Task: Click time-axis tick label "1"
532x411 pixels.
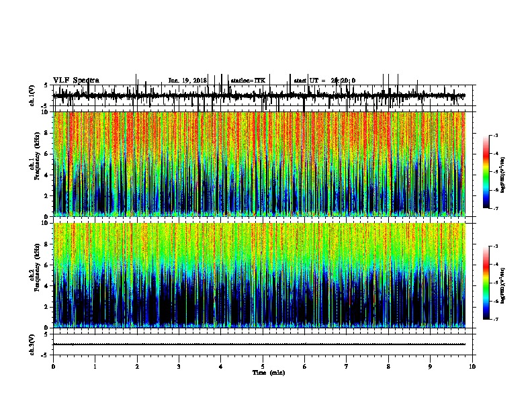Action: pyautogui.click(x=95, y=367)
